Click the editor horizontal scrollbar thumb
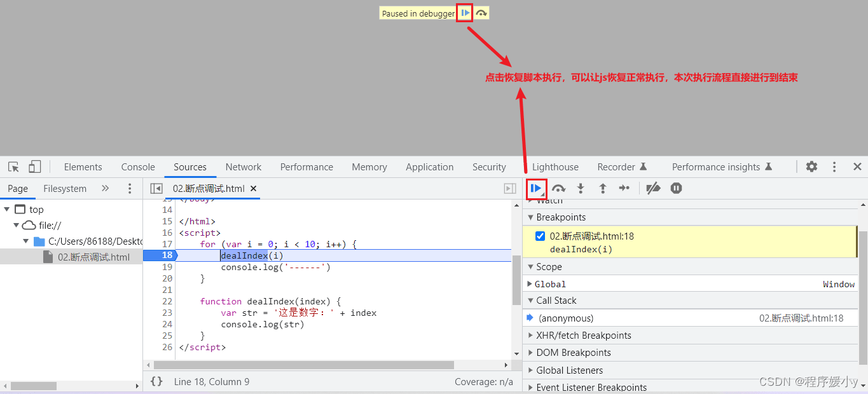The image size is (868, 394). [304, 365]
